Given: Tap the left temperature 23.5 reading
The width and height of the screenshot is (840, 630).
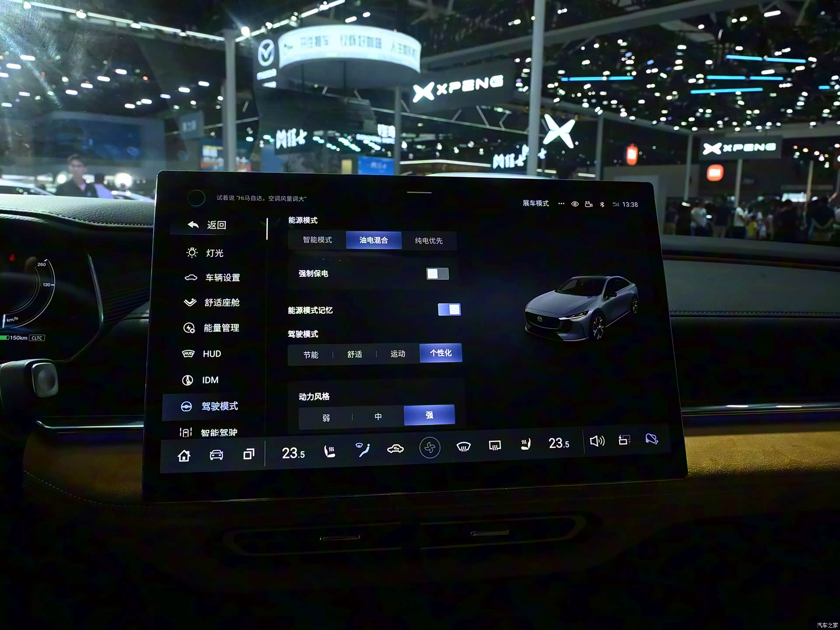Looking at the screenshot, I should pos(293,453).
